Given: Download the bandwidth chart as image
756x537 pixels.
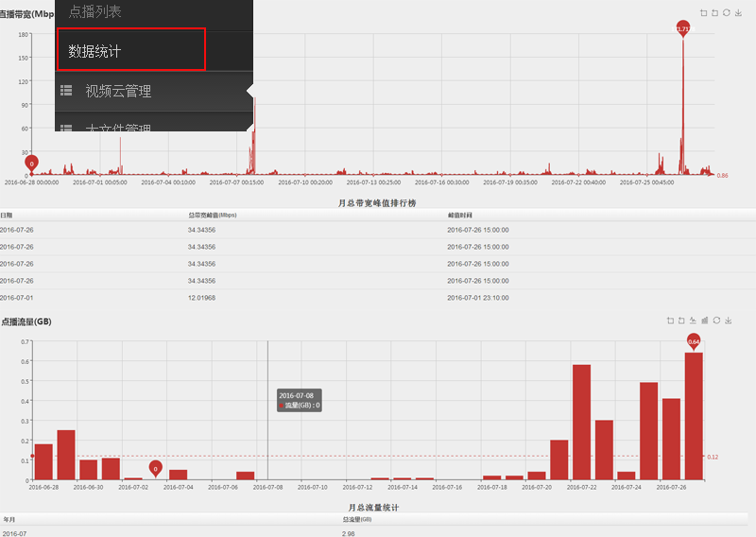Looking at the screenshot, I should (x=737, y=12).
